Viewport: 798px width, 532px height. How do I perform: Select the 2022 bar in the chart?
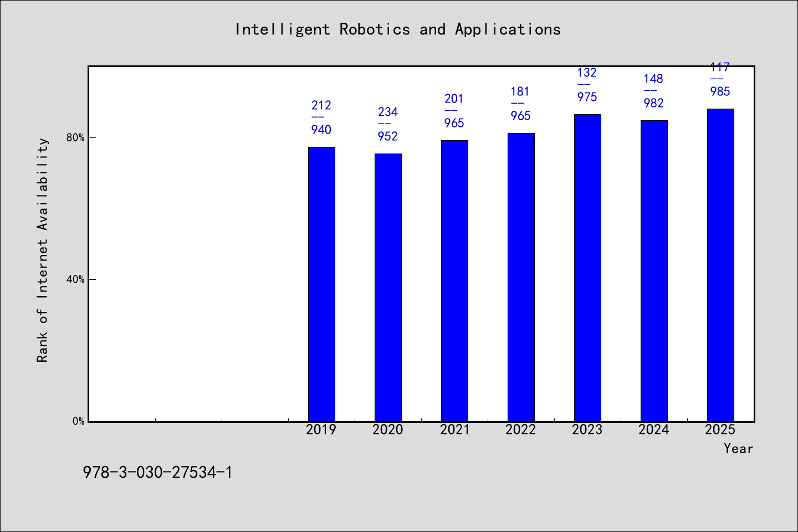[521, 277]
